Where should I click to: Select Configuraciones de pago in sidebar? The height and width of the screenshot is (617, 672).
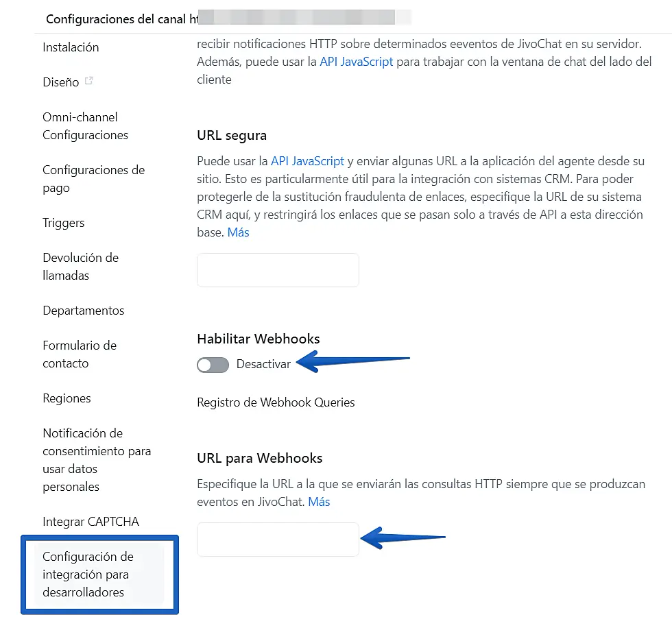click(x=93, y=179)
